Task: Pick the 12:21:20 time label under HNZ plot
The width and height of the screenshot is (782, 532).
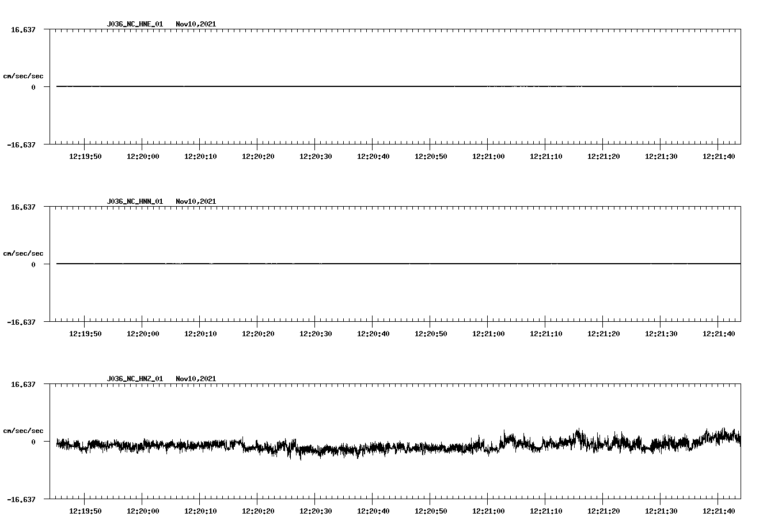Action: [603, 511]
